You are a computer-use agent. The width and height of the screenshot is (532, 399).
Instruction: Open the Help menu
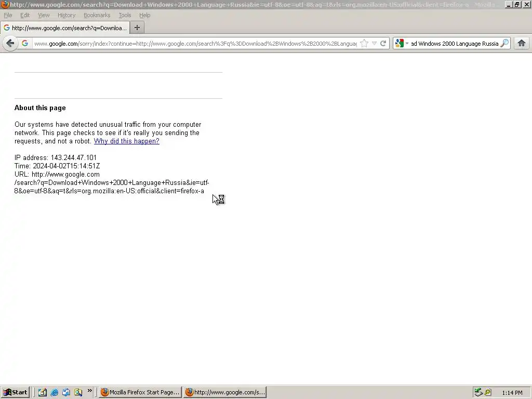tap(144, 15)
